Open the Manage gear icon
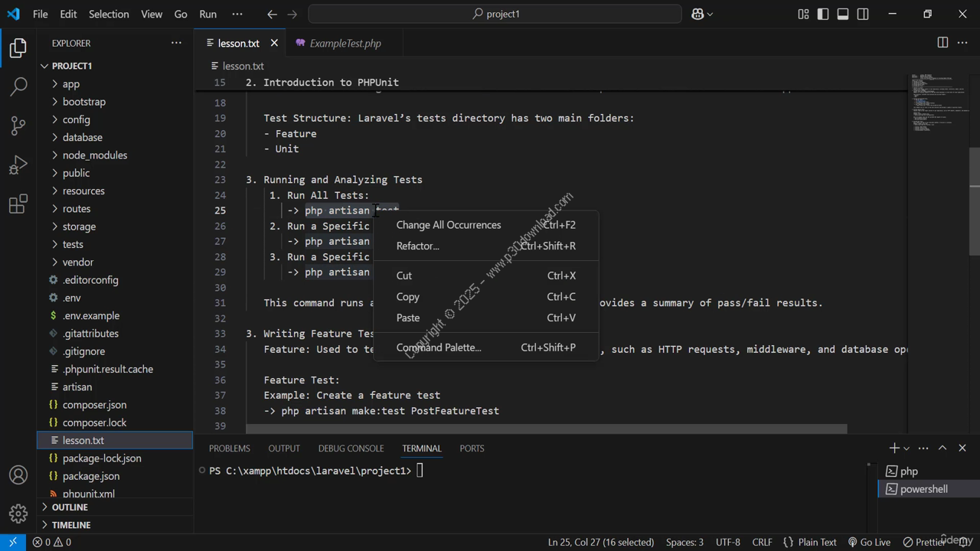 (18, 513)
